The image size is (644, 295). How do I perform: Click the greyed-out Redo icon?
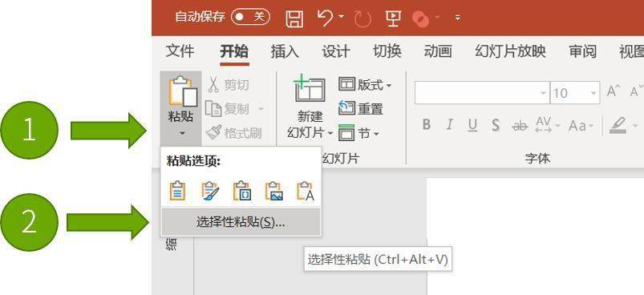click(x=363, y=19)
